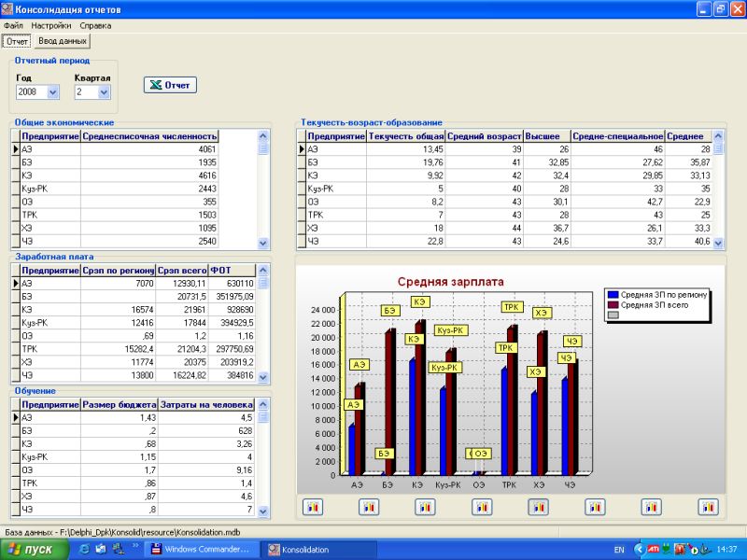747x560 pixels.
Task: Click the leftmost chart button below the graph
Action: tap(312, 507)
